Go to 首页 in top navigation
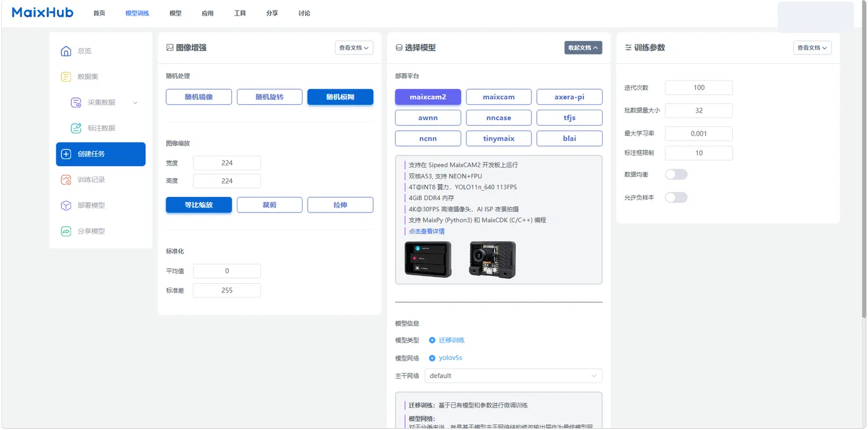This screenshot has height=430, width=868. [99, 13]
